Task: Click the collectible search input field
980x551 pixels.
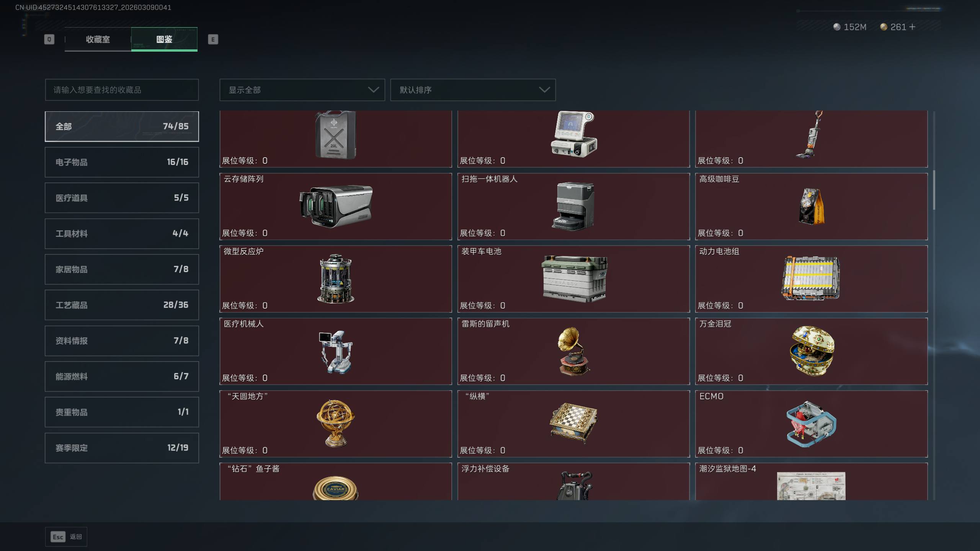Action: pyautogui.click(x=122, y=90)
